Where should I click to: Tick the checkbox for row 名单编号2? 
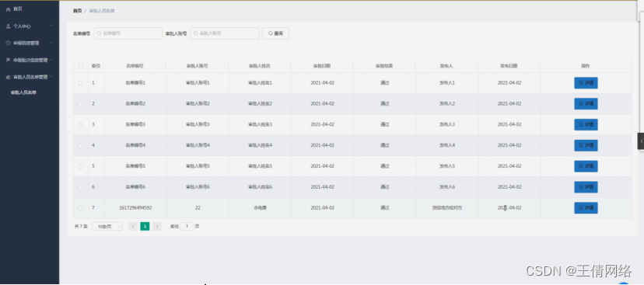coord(81,104)
